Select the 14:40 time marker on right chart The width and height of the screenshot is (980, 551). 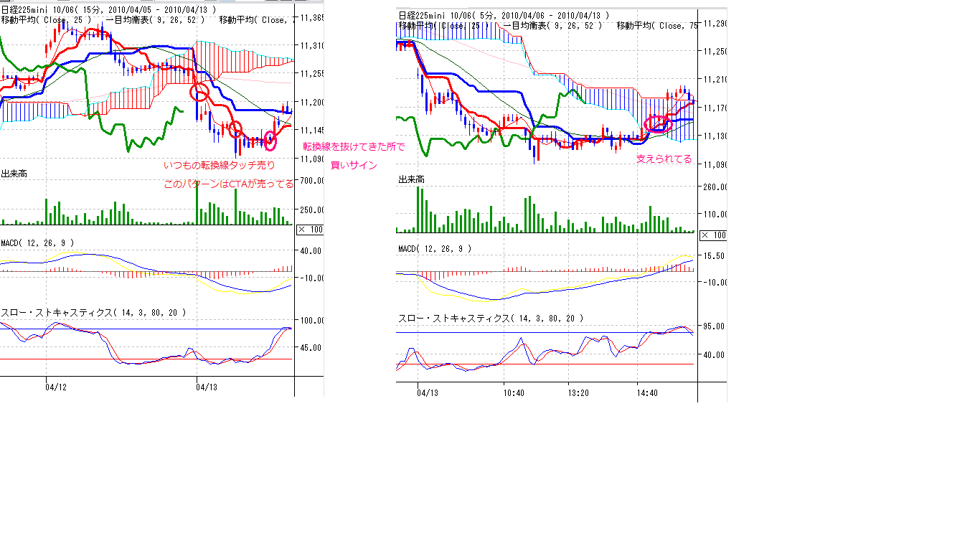(647, 392)
